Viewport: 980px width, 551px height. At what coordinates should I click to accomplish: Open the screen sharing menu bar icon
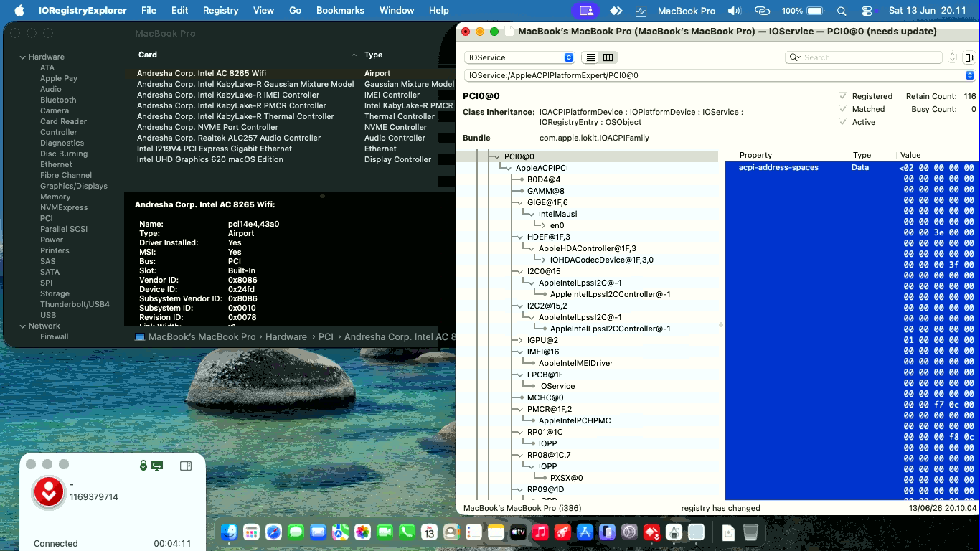click(586, 11)
